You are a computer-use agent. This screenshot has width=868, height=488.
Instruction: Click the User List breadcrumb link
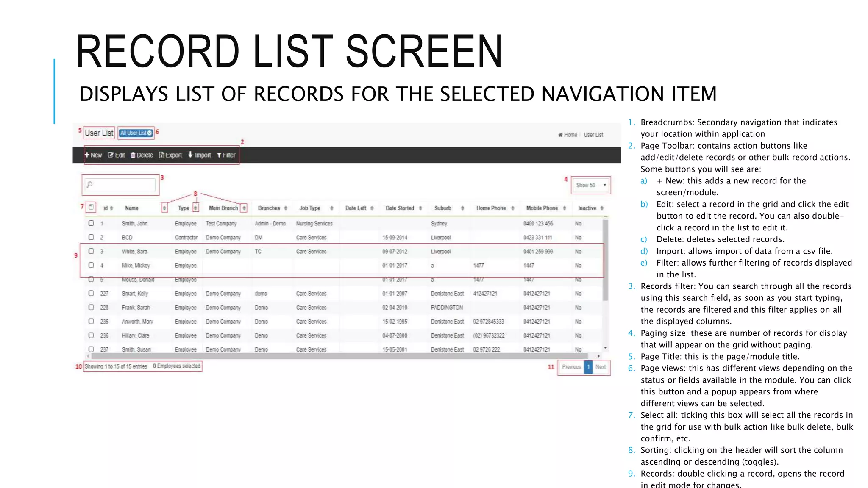pos(593,135)
